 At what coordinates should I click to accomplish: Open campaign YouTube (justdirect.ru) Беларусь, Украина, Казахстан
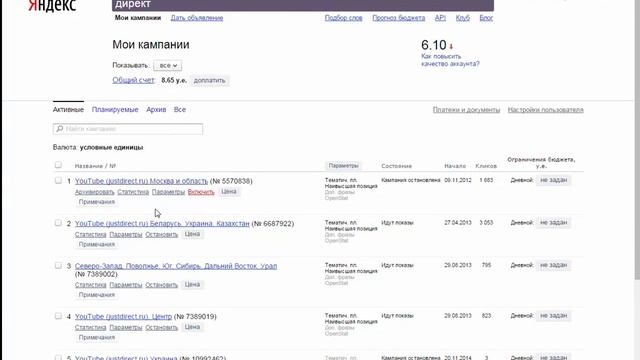click(162, 224)
